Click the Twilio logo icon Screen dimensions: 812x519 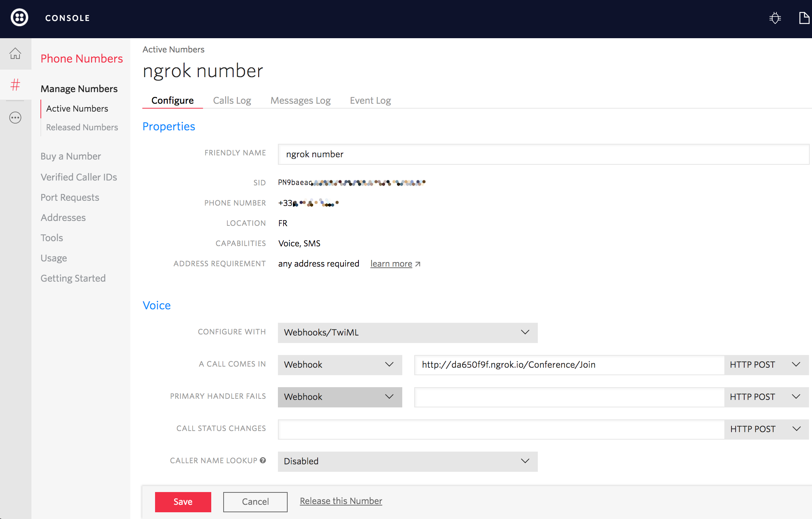(x=19, y=18)
